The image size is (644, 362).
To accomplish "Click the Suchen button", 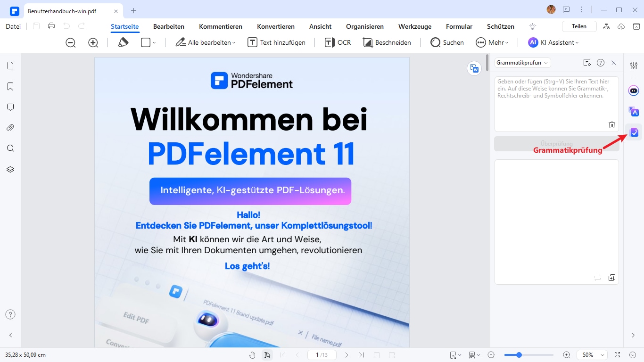I will [x=447, y=42].
